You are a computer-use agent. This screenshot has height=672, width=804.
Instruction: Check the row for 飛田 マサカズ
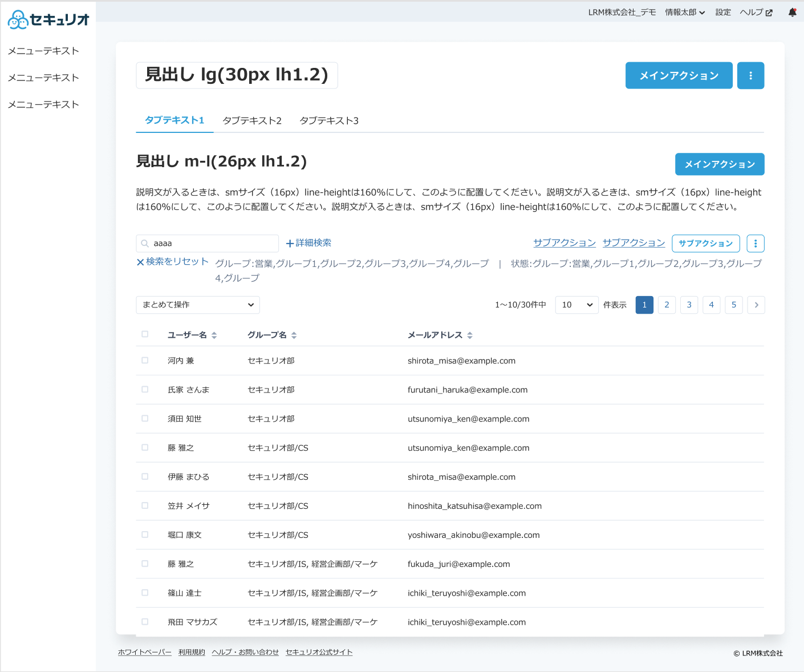145,622
